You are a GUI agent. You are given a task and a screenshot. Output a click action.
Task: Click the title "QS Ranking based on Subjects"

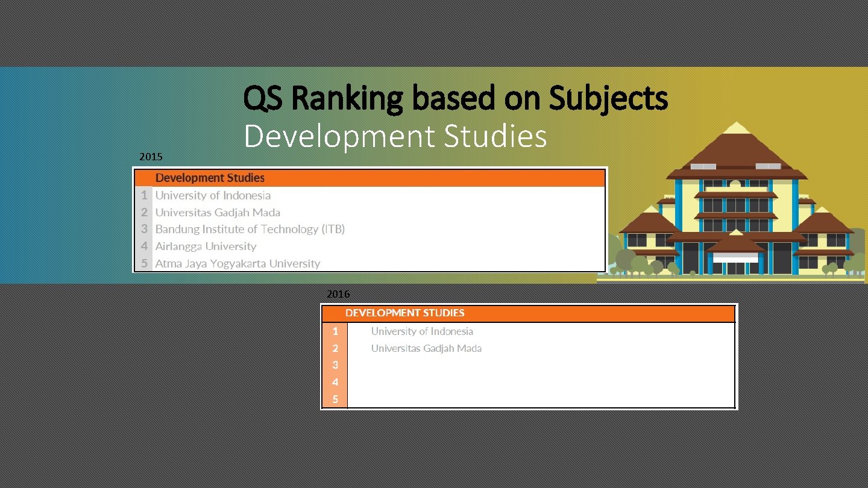pyautogui.click(x=456, y=99)
